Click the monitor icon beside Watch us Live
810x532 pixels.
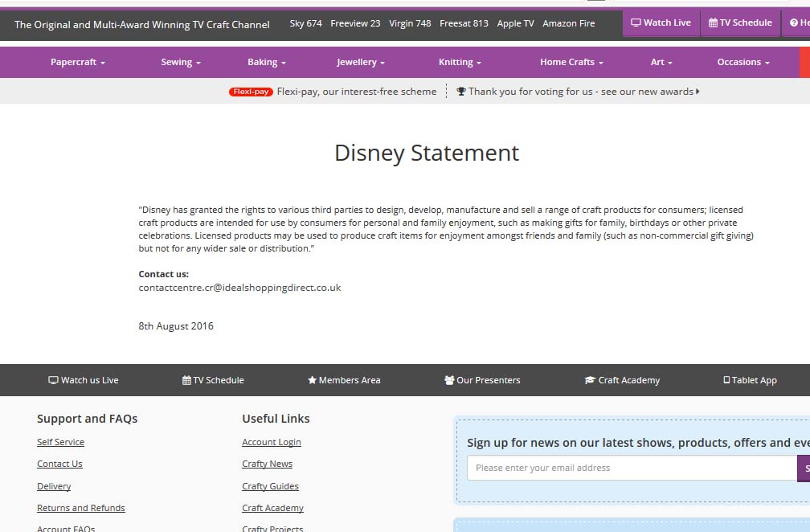(x=53, y=380)
